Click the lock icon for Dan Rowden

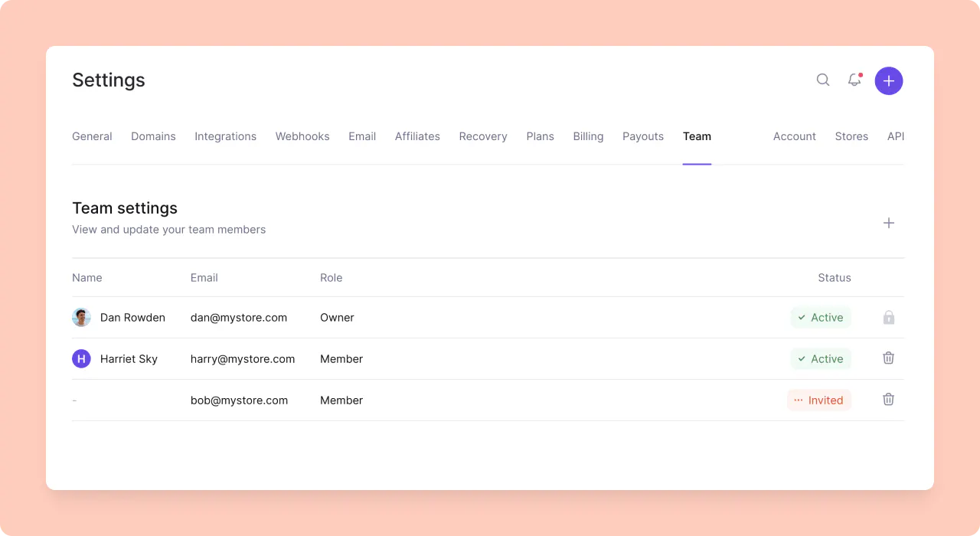click(x=889, y=317)
